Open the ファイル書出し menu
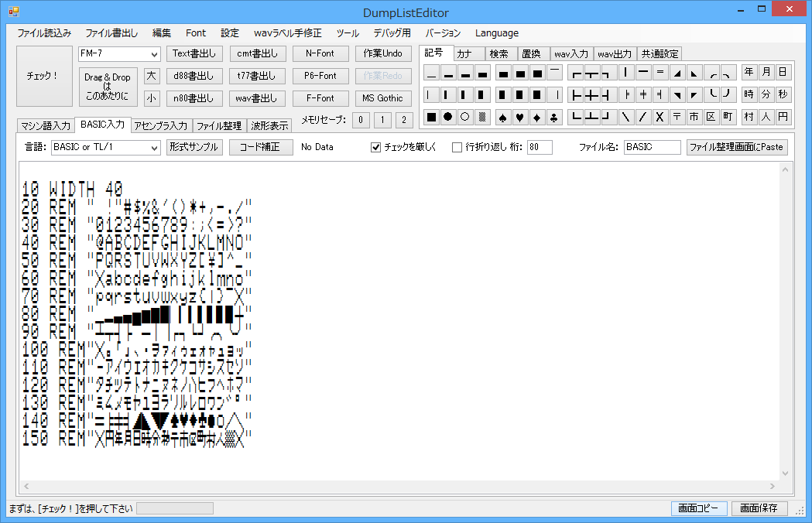 pos(111,33)
